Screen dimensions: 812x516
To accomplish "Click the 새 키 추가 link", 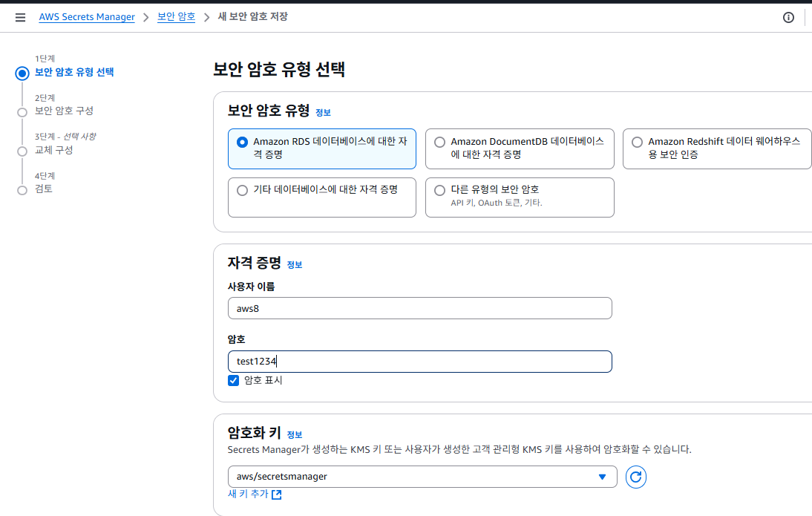I will click(x=248, y=494).
